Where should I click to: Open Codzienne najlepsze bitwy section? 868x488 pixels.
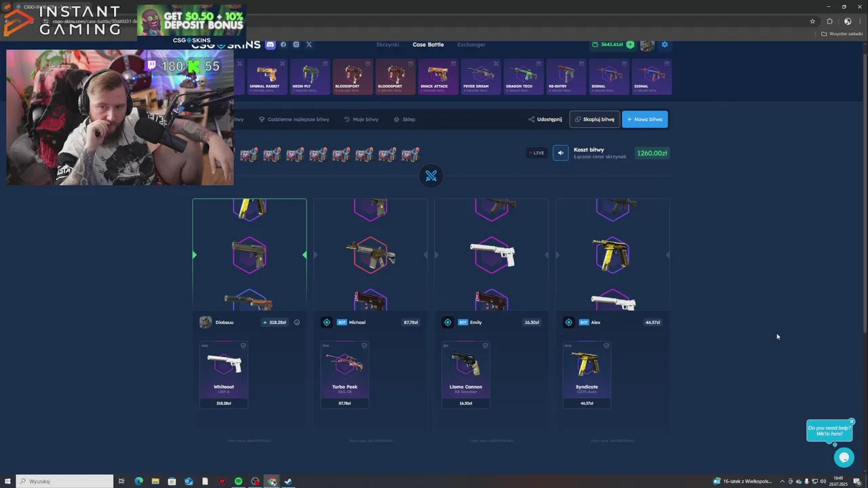click(x=294, y=119)
